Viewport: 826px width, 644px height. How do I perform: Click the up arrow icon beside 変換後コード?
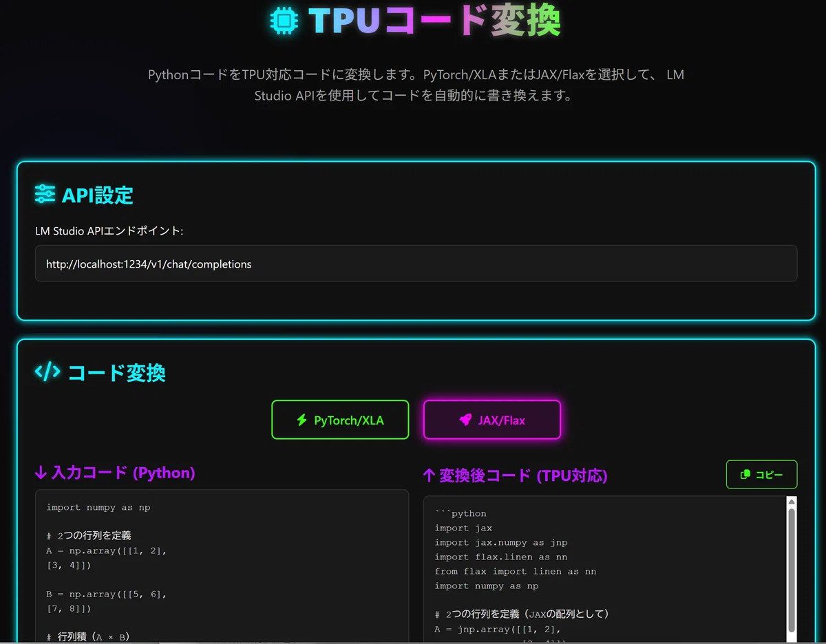(x=429, y=475)
